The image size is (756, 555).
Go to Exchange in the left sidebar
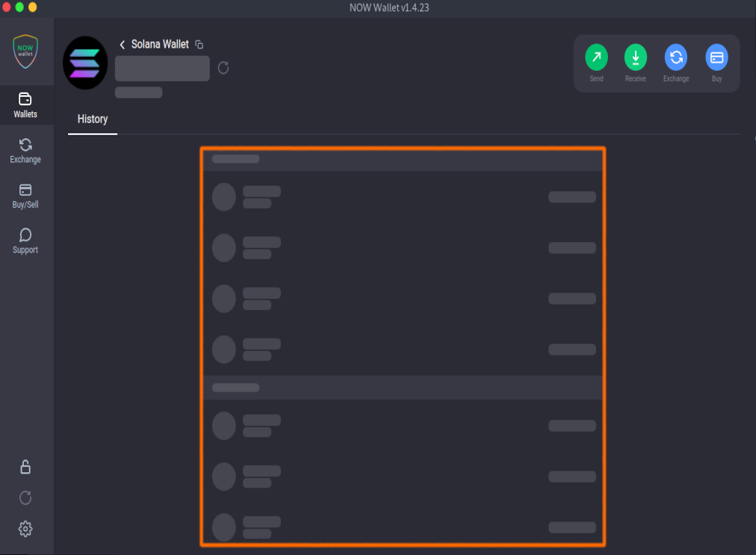25,150
